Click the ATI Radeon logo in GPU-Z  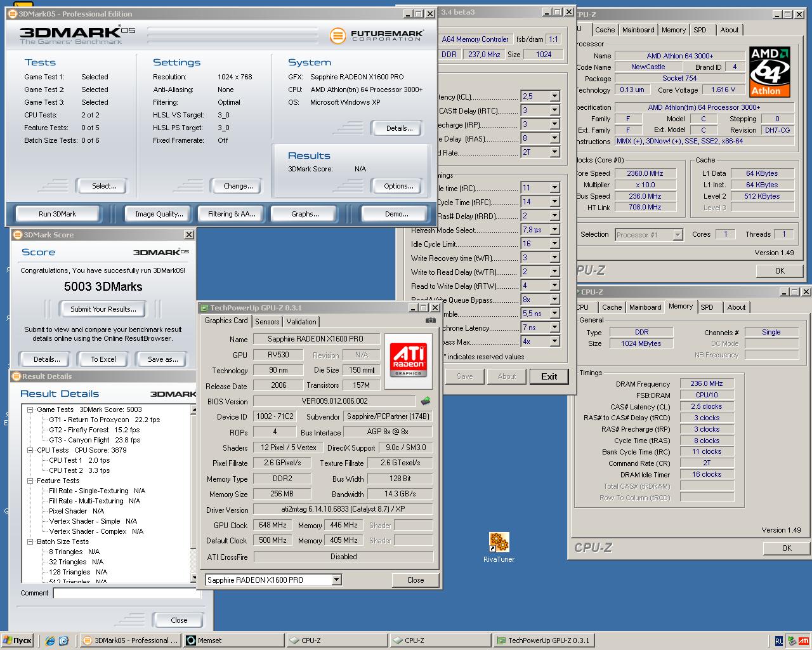tap(408, 361)
